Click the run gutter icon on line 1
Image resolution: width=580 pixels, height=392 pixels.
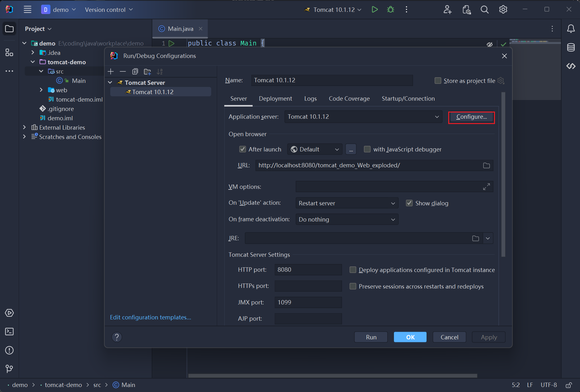tap(171, 43)
